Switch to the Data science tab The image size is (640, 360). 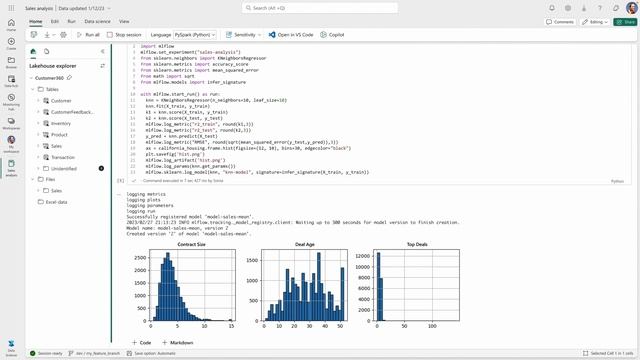click(97, 21)
